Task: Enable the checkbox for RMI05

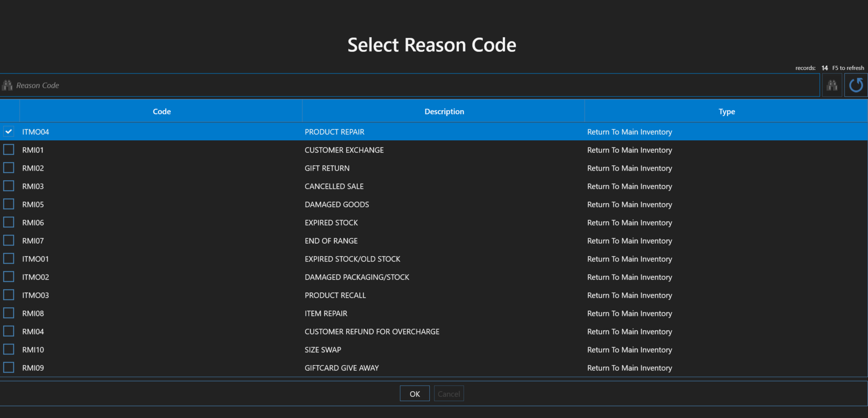Action: point(9,204)
